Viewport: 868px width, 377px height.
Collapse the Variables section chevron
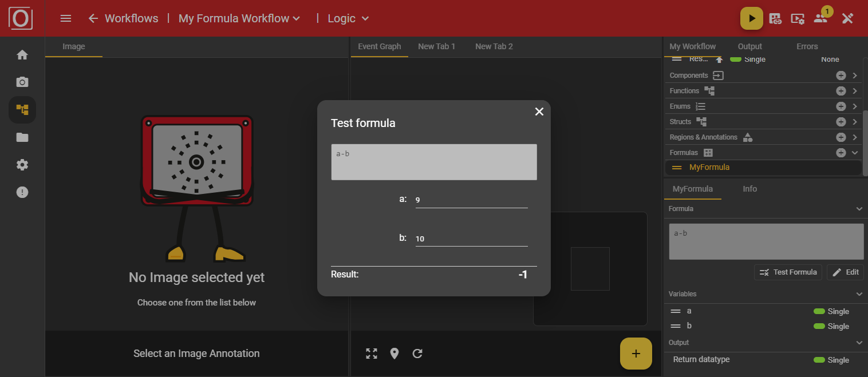coord(859,293)
